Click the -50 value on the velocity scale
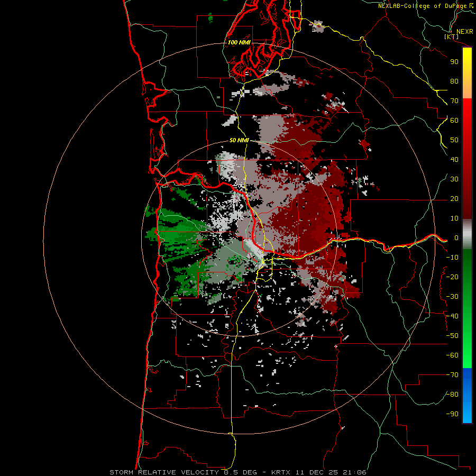This screenshot has width=476, height=476. (452, 336)
